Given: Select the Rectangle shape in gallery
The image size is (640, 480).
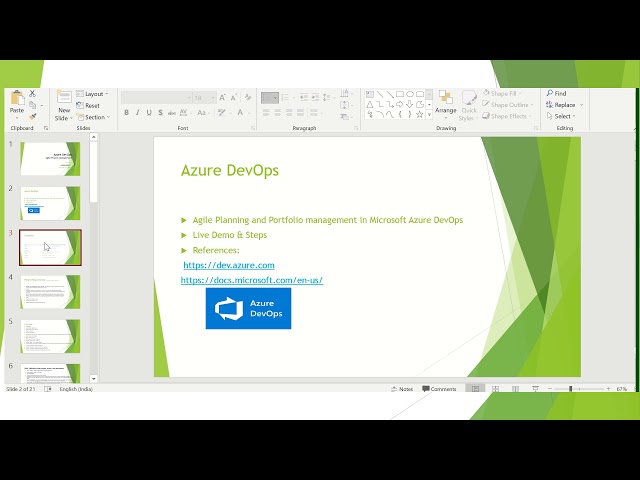Looking at the screenshot, I should (400, 94).
